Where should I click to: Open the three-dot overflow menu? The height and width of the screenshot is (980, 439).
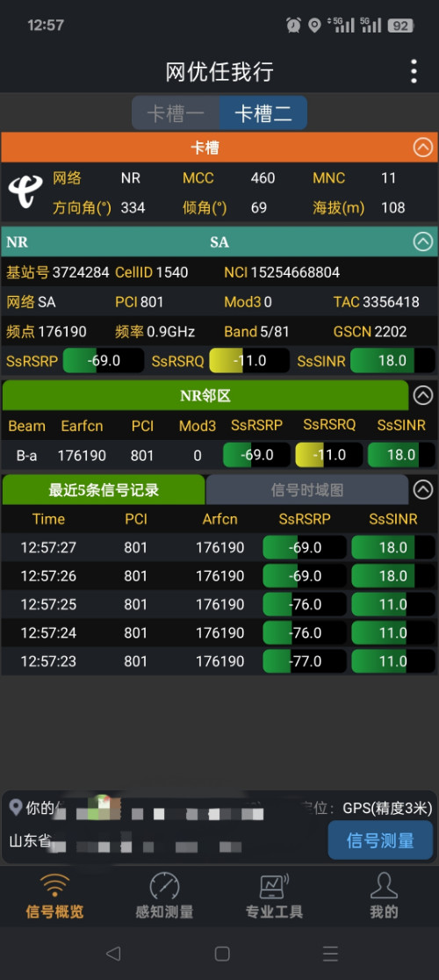tap(414, 71)
